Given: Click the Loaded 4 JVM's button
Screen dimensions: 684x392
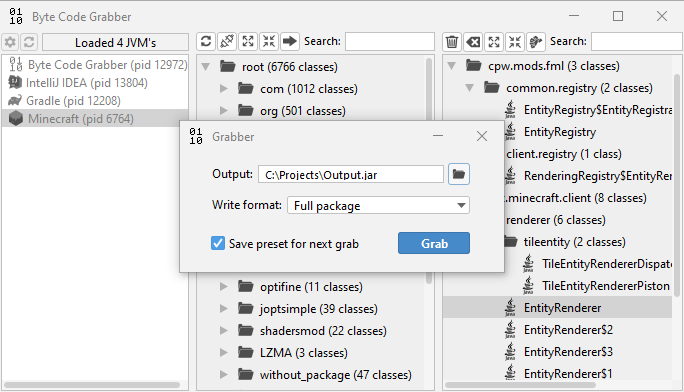Looking at the screenshot, I should click(x=115, y=42).
